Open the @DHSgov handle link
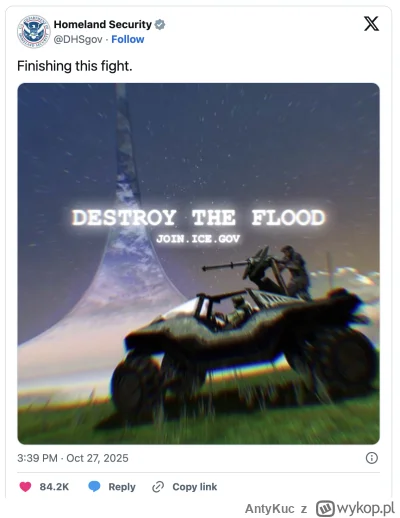400x518 pixels. [x=78, y=40]
